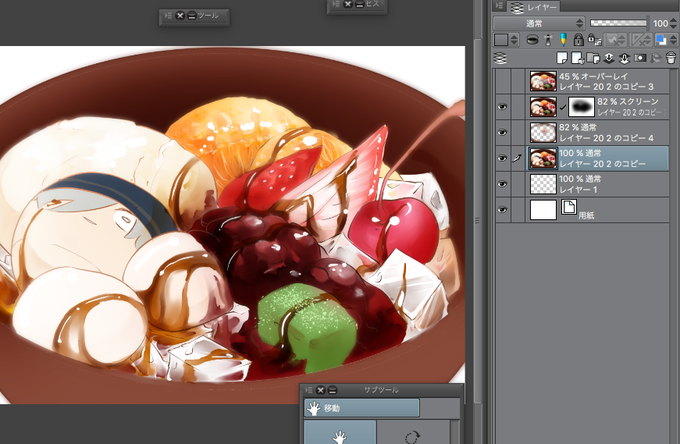The image size is (680, 444).
Task: Select the 移動 sub tool group tab
Action: 362,408
